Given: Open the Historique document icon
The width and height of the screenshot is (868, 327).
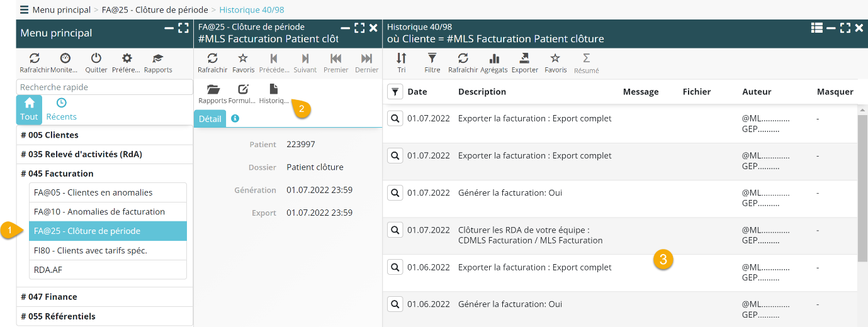Looking at the screenshot, I should coord(274,89).
